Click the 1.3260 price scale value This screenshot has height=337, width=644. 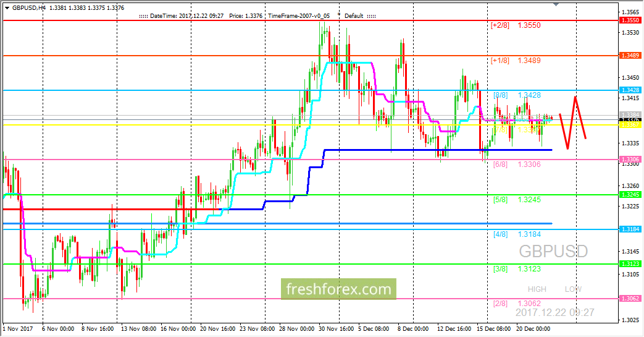[630, 186]
